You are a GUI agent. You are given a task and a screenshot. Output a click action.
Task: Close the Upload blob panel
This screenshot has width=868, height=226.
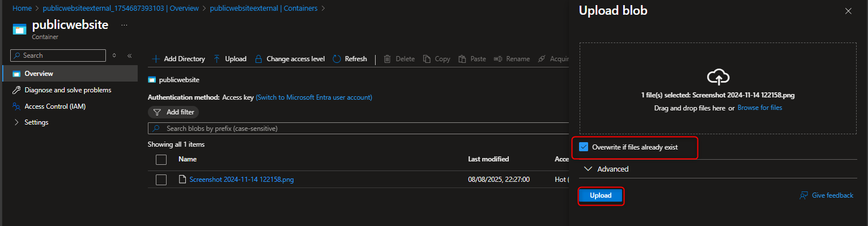click(x=848, y=11)
